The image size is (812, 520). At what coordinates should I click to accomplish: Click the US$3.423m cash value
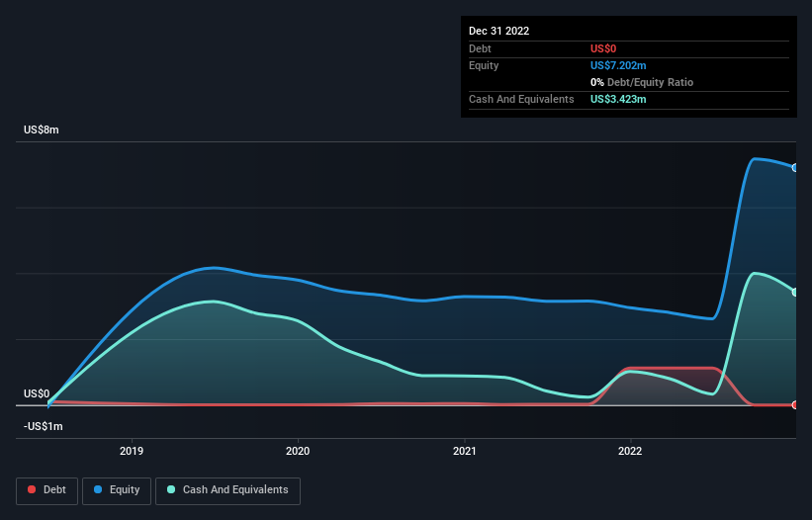coord(618,99)
